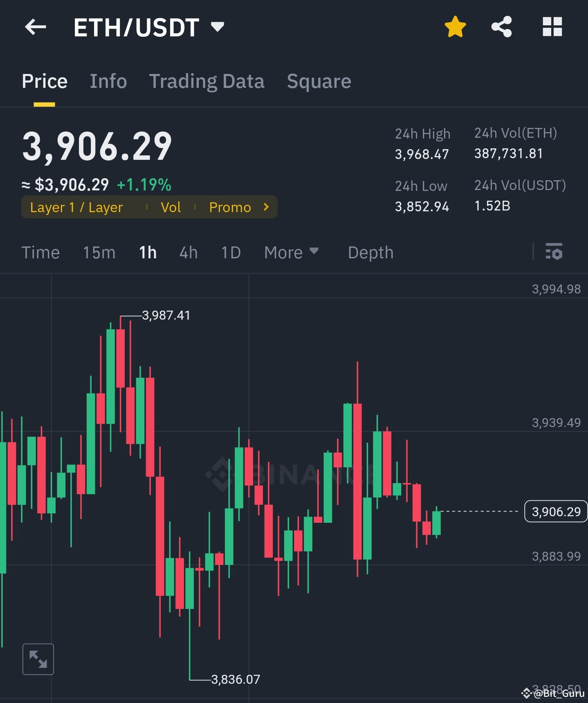Open the grid layout icon top right
Image resolution: width=588 pixels, height=703 pixels.
(x=552, y=27)
